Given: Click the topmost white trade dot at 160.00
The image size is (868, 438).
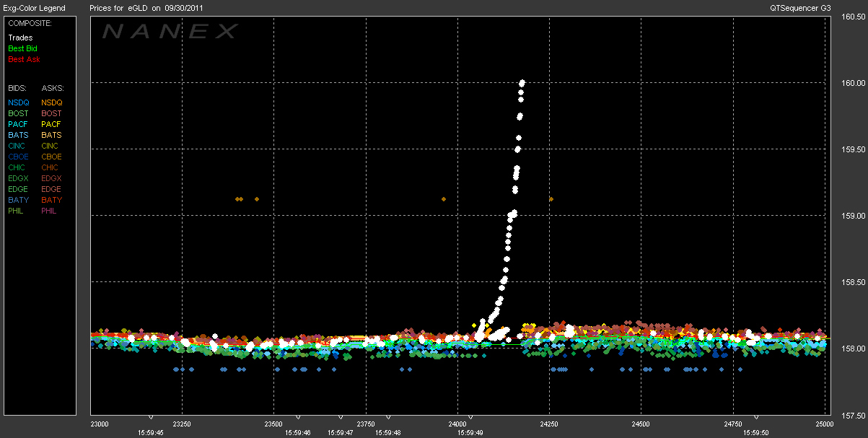Looking at the screenshot, I should click(522, 83).
